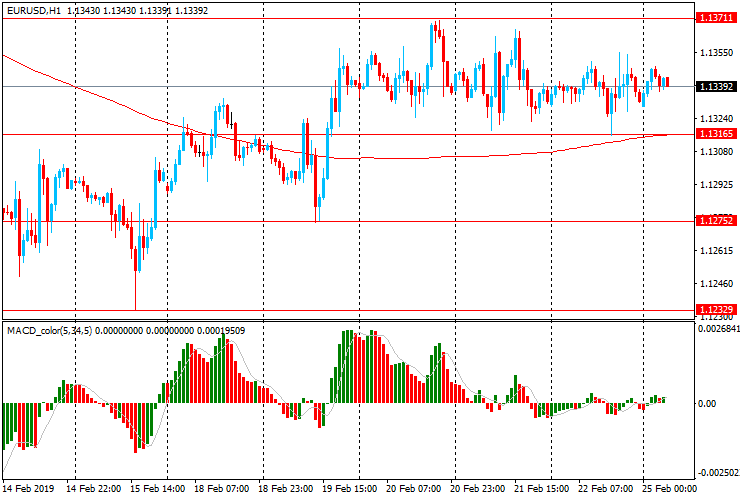Click the 20 Feb 23:00 time label
The width and height of the screenshot is (740, 500).
pos(477,490)
